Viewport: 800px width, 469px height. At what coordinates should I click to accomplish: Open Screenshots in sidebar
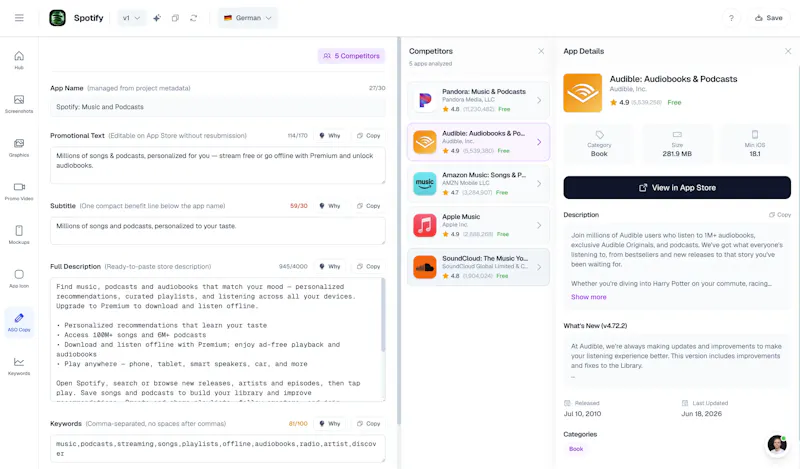pos(19,104)
